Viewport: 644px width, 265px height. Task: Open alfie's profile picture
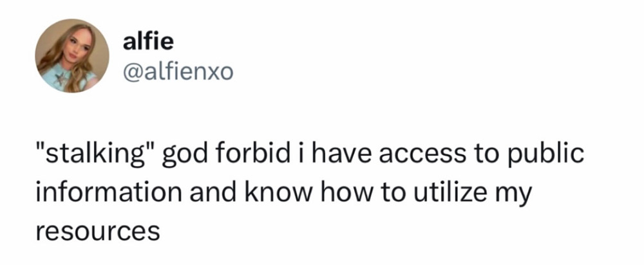[x=73, y=55]
